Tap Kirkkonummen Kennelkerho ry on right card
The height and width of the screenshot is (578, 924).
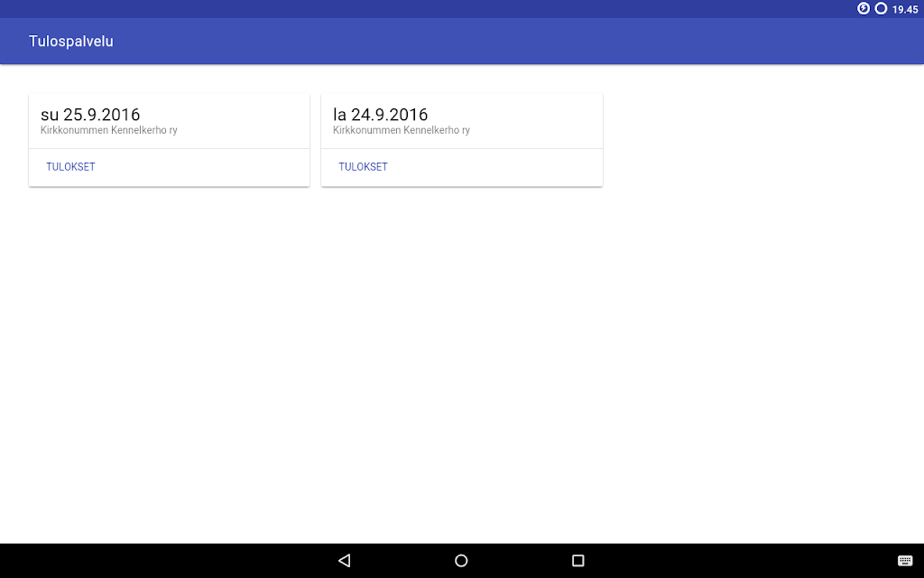400,130
